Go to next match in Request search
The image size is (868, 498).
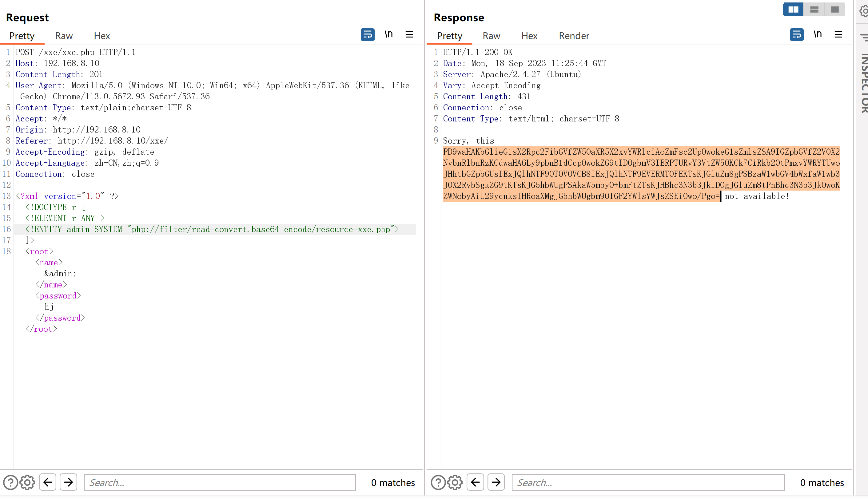coord(68,482)
